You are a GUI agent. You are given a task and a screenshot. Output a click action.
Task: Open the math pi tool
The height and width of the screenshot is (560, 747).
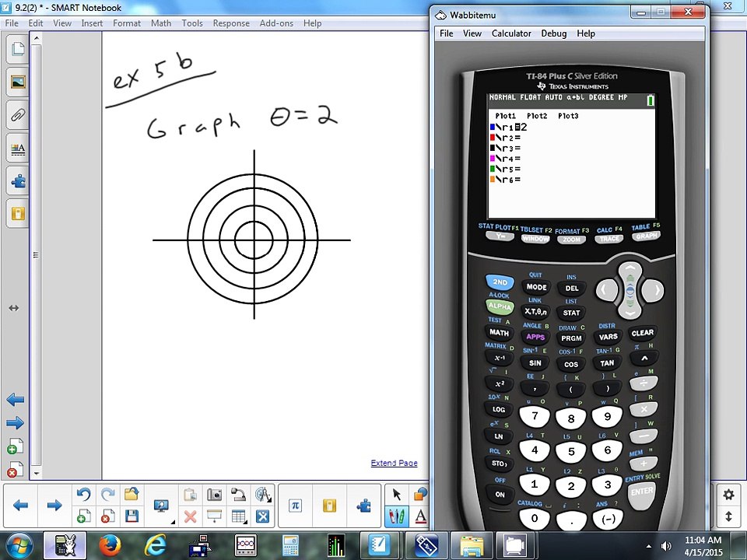[x=295, y=506]
